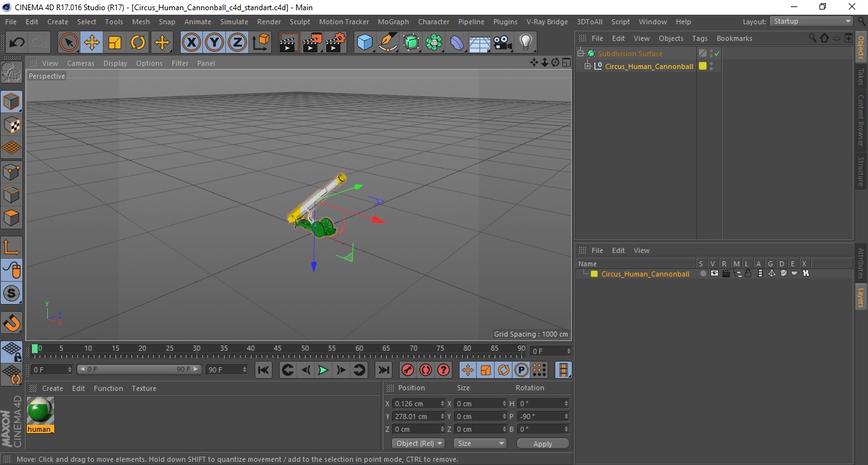Toggle layer Solo dot for Circus_Human_Cannonball

(703, 273)
